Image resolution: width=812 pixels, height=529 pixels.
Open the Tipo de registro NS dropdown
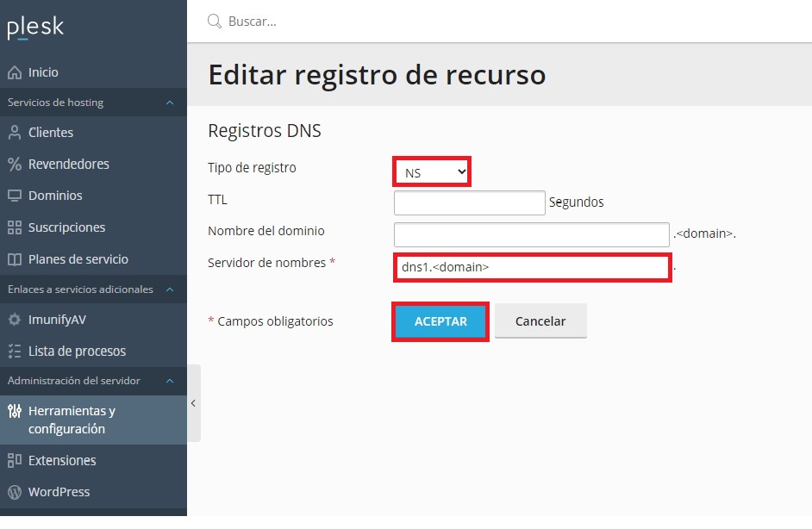[432, 171]
